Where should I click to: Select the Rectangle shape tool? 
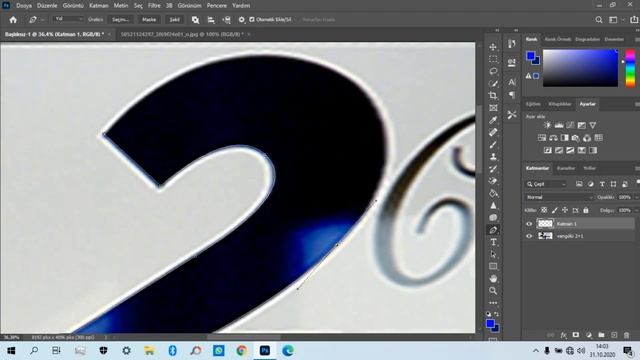pos(493,267)
